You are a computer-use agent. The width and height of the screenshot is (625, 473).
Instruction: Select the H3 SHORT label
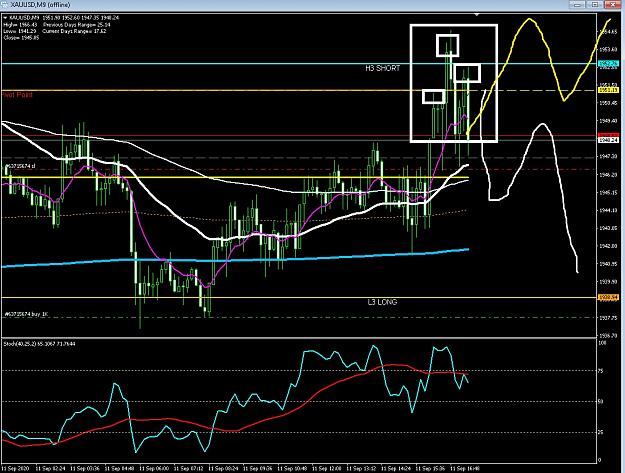click(382, 68)
